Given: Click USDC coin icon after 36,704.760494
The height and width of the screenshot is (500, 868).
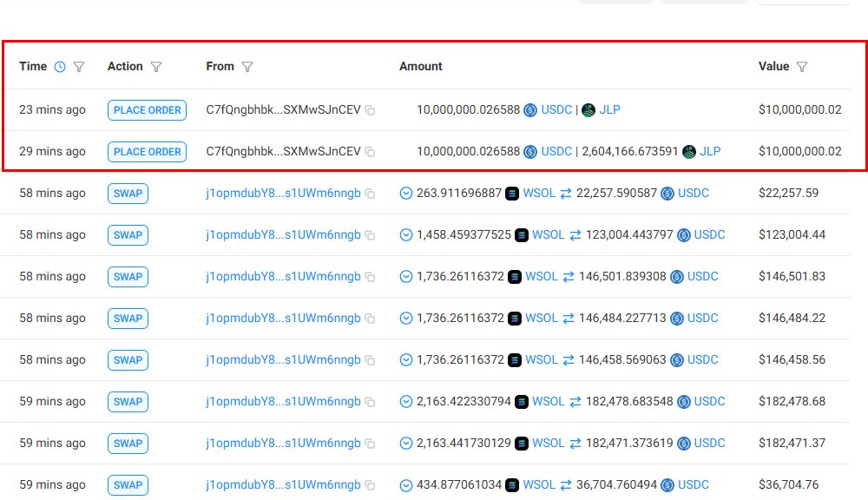Looking at the screenshot, I should click(667, 485).
